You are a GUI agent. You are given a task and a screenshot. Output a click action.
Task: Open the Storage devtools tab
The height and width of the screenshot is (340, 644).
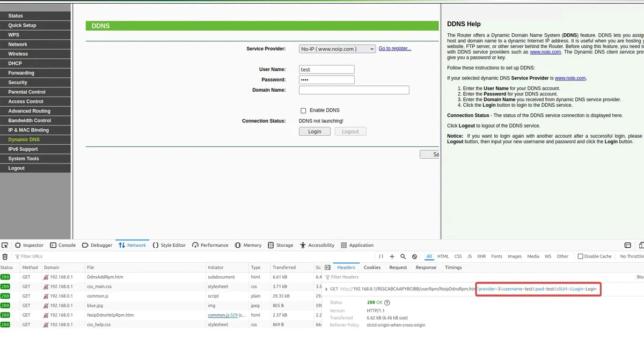point(281,245)
